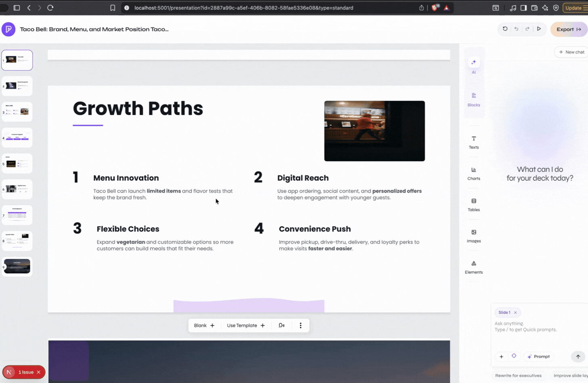Focus the 'Ask anything' chat input
This screenshot has height=383, width=588.
click(539, 326)
